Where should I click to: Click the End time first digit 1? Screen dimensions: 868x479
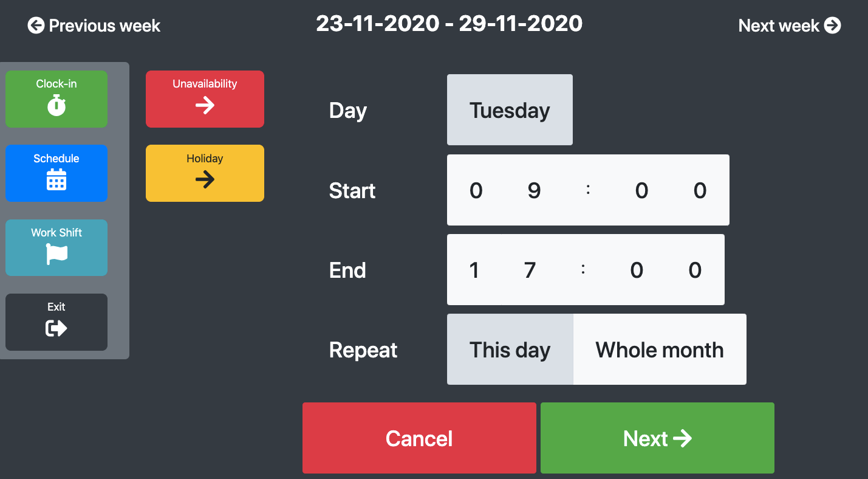pyautogui.click(x=474, y=271)
